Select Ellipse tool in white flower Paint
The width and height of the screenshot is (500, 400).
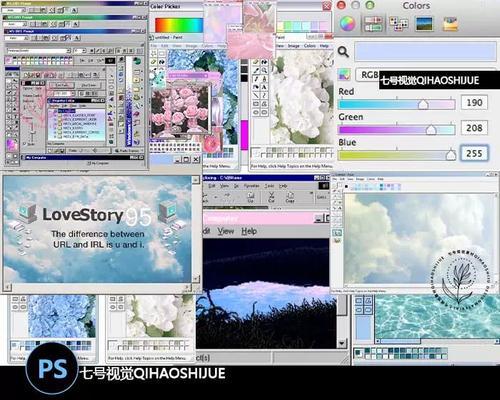[256, 112]
